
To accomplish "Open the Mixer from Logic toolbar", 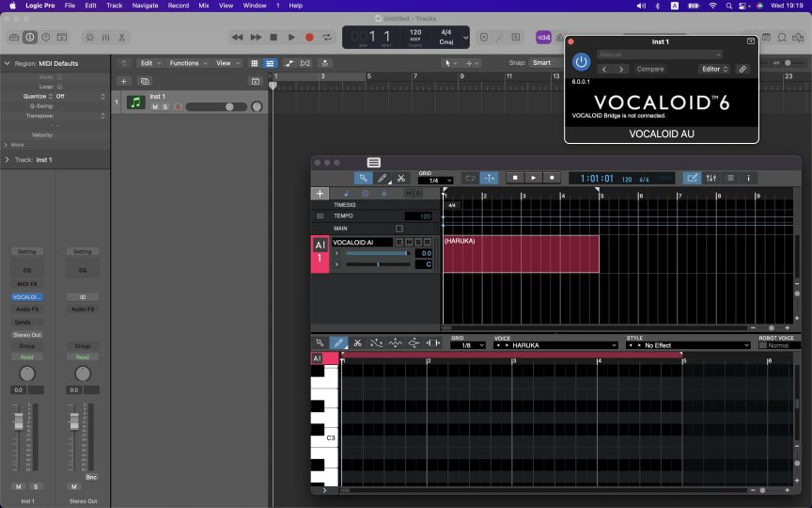I will pyautogui.click(x=105, y=38).
